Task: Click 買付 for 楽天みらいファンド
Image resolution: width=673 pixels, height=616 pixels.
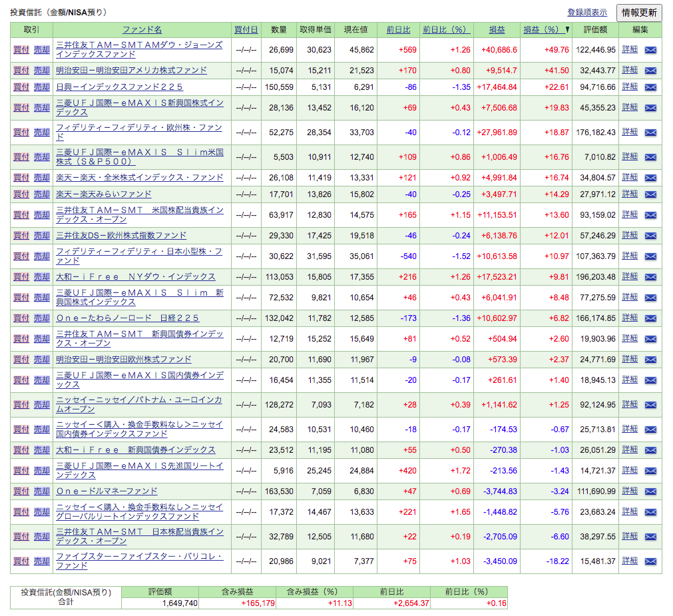Action: pos(21,194)
